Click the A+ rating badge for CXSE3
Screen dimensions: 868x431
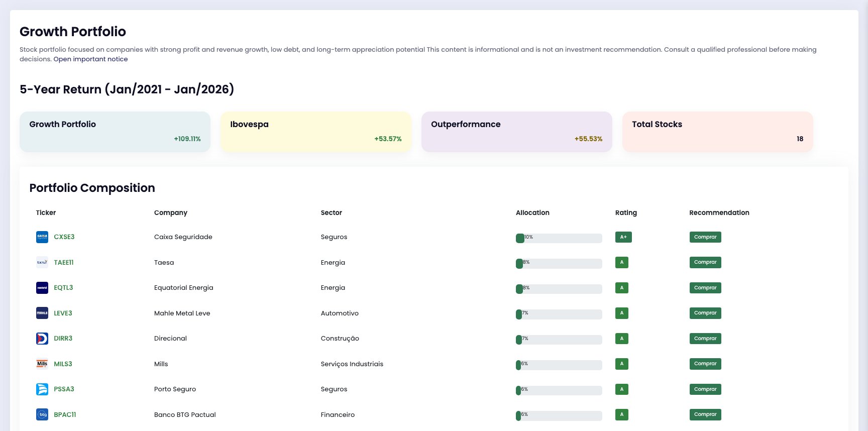(623, 237)
